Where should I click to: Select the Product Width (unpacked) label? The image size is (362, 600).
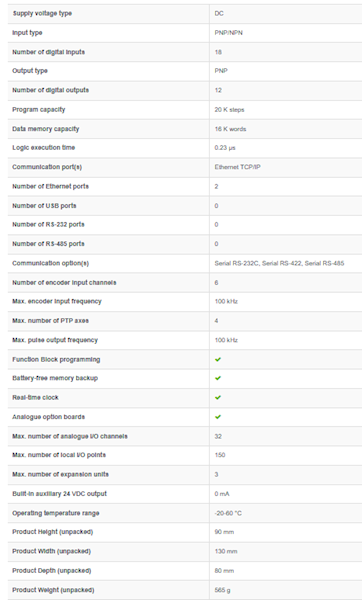(x=51, y=551)
